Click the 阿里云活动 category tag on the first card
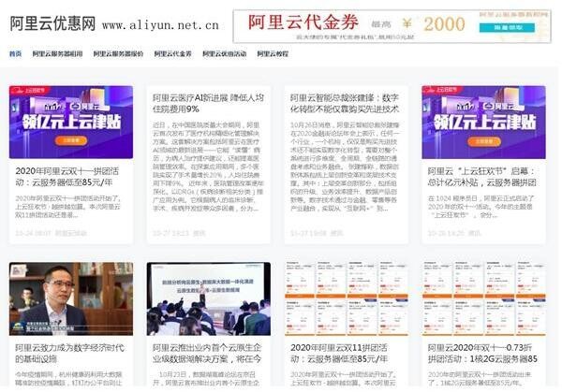The image size is (562, 392). (x=71, y=233)
